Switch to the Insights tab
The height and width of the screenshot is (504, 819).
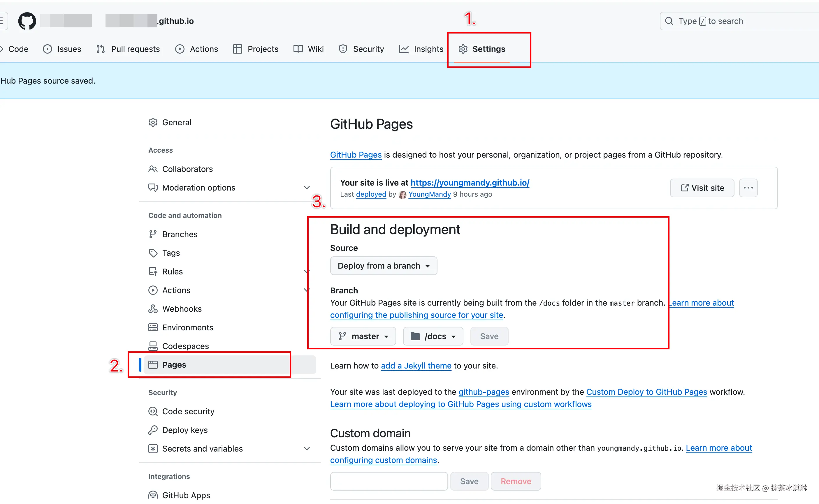[x=421, y=49]
